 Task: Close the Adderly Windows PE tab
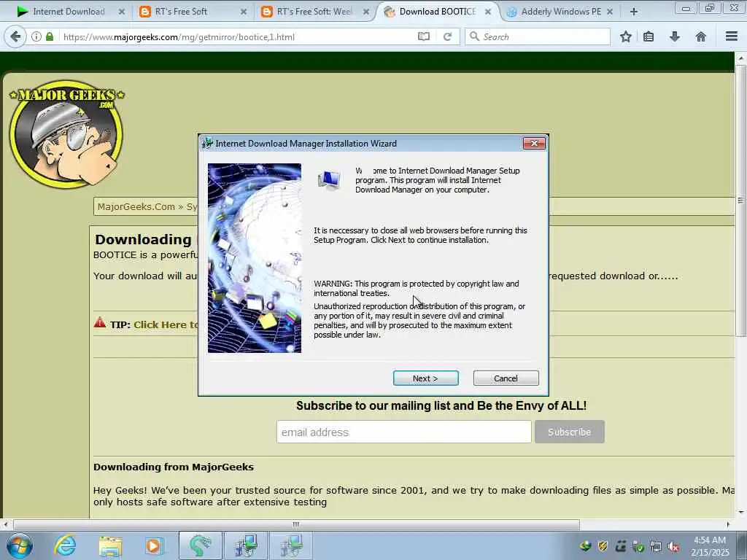click(609, 12)
